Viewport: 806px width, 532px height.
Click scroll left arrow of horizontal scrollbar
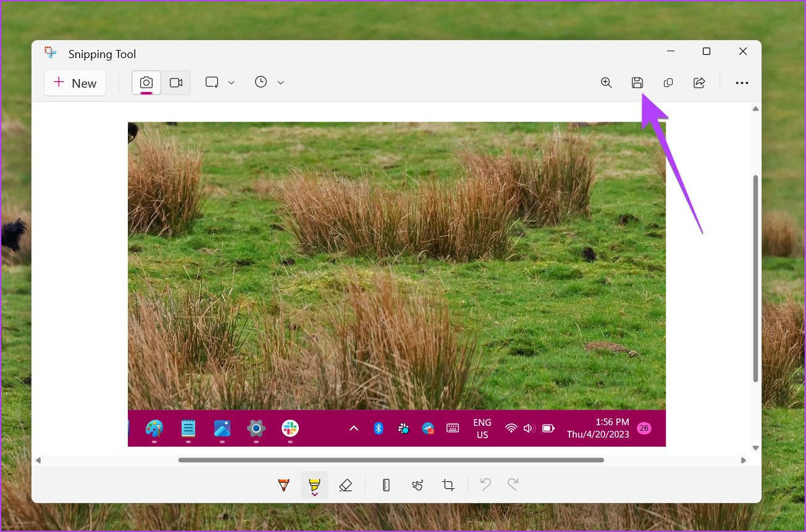[x=38, y=460]
